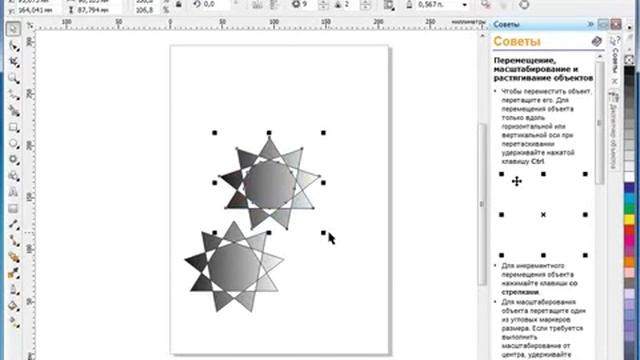Click the ruler origin corner icon
The width and height of the screenshot is (640, 360).
30,25
